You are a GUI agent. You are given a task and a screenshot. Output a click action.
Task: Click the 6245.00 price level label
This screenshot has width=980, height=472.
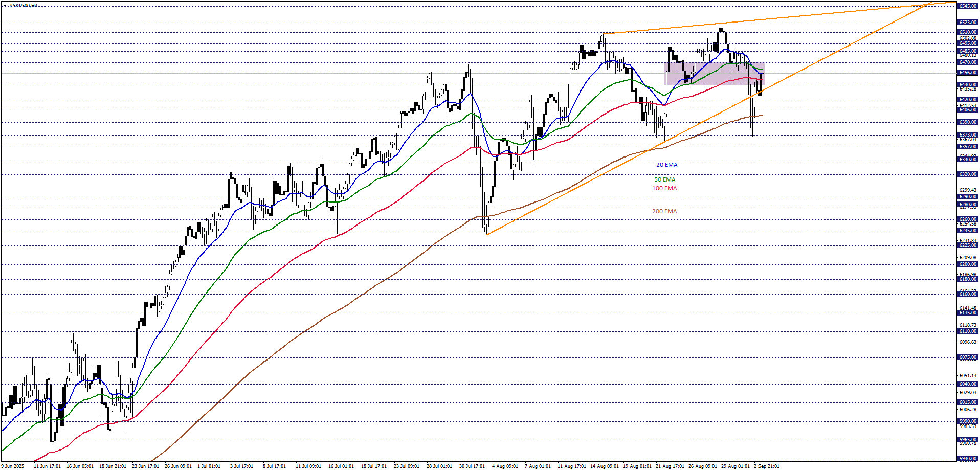(967, 231)
